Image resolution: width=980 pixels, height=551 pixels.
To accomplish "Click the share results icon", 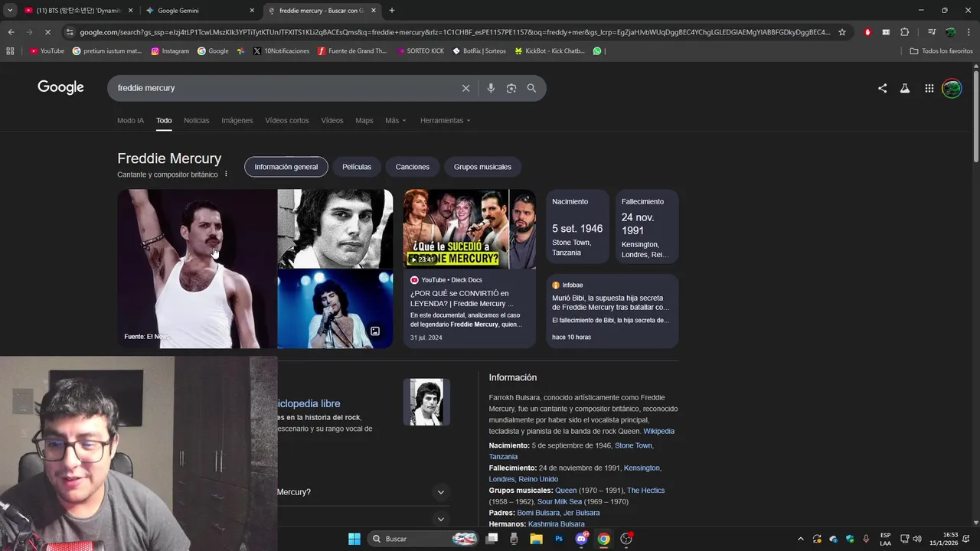I will pos(882,88).
